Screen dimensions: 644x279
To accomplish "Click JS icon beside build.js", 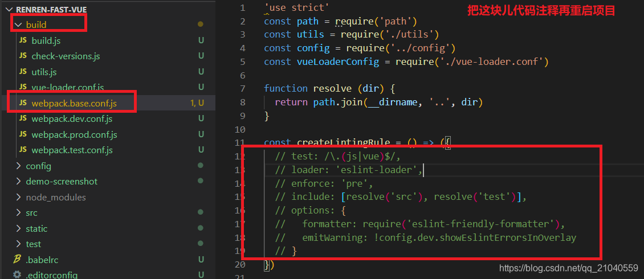I will (23, 40).
